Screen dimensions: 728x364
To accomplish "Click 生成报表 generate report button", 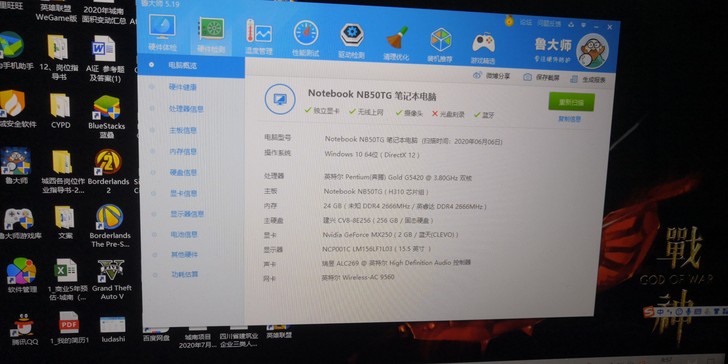I will pyautogui.click(x=587, y=79).
